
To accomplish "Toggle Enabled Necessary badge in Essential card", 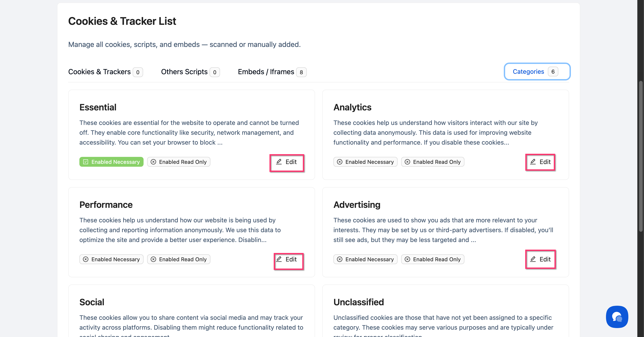I will 112,162.
